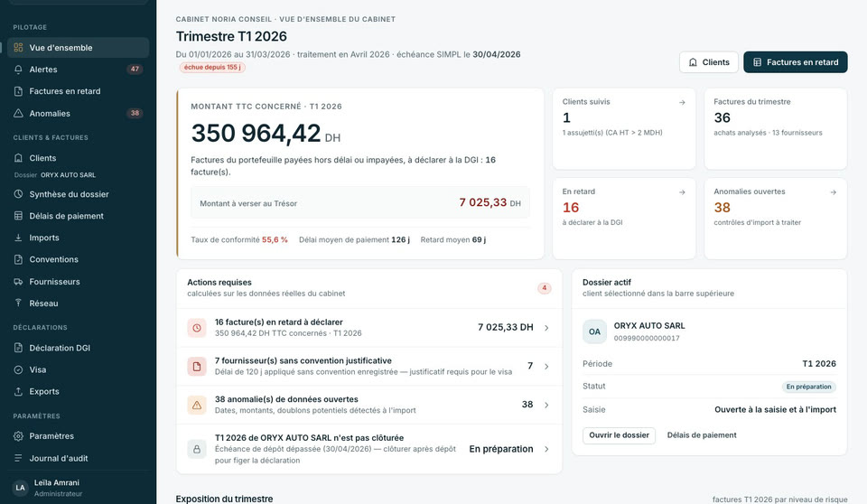Click the Paramètres gear icon
Screen dimensions: 867x504
click(18, 436)
